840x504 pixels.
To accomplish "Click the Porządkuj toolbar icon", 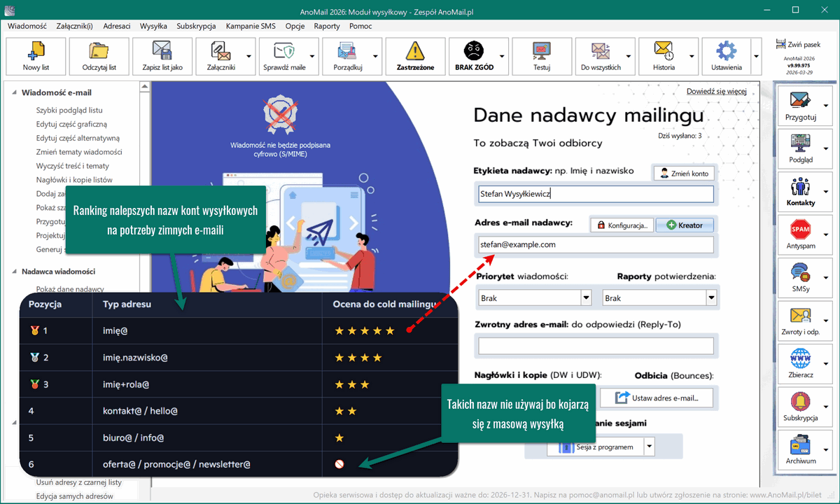I will click(x=346, y=51).
